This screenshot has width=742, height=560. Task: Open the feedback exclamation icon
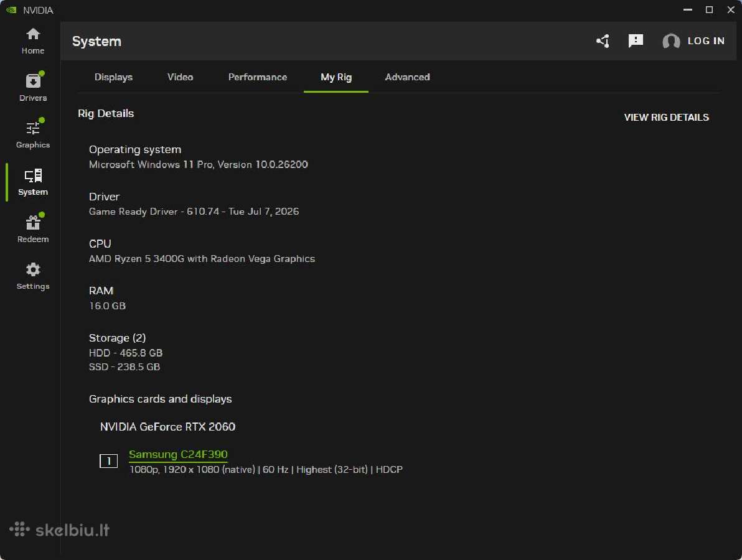[636, 41]
